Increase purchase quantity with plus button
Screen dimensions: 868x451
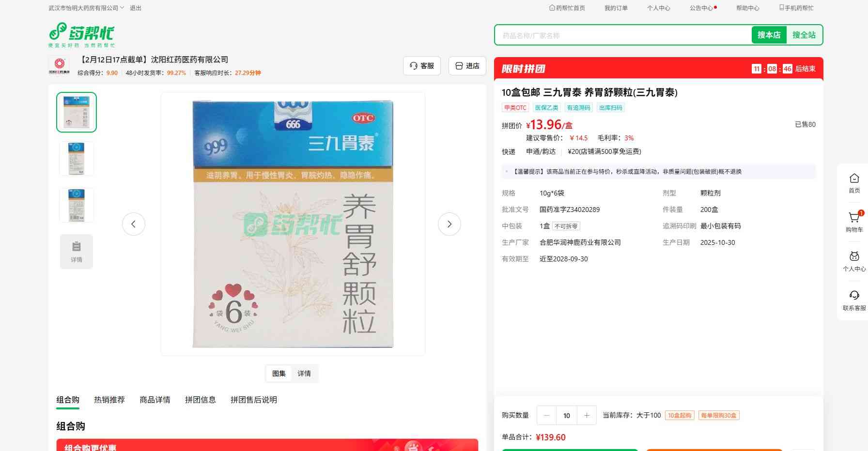point(587,415)
